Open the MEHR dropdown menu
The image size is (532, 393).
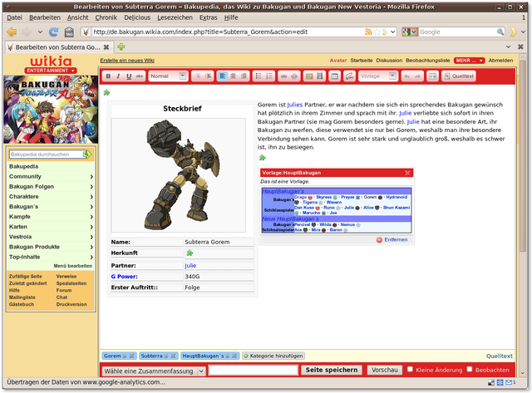[x=469, y=61]
